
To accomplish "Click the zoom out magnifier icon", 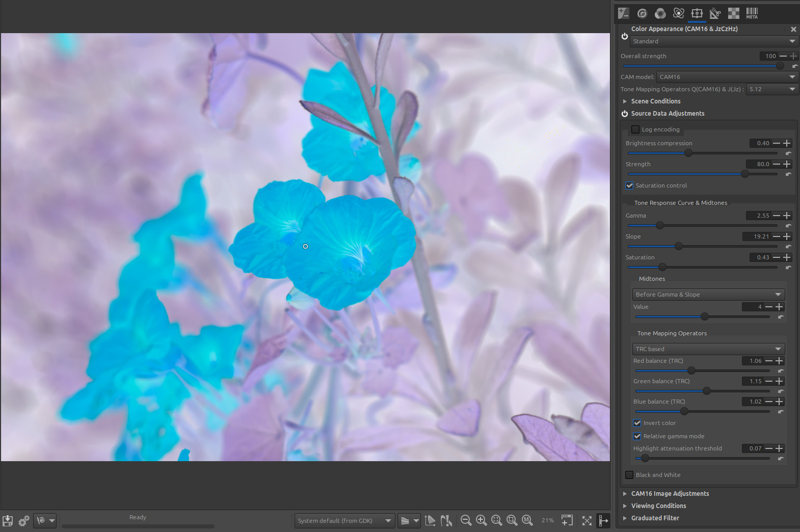I will tap(466, 520).
